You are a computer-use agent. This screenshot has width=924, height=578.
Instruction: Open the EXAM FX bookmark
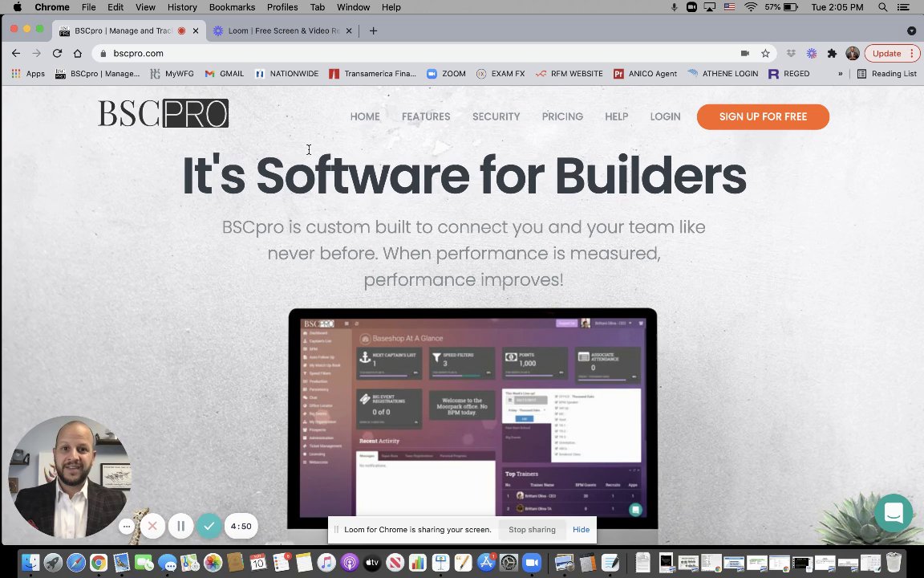500,74
